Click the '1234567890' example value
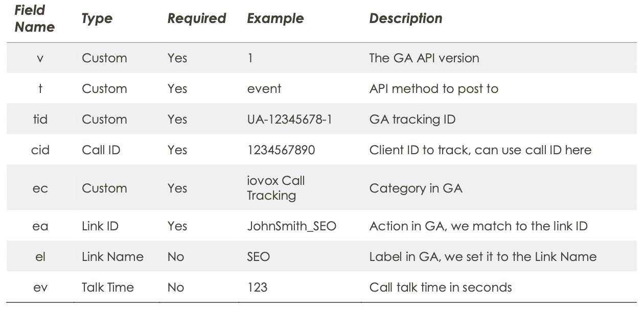644x311 pixels. click(281, 150)
